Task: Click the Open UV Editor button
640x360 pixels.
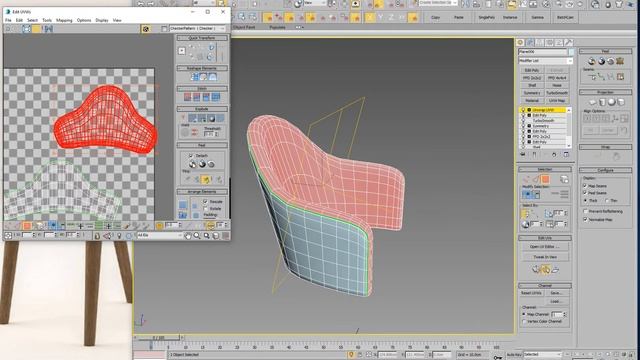Action: (545, 247)
